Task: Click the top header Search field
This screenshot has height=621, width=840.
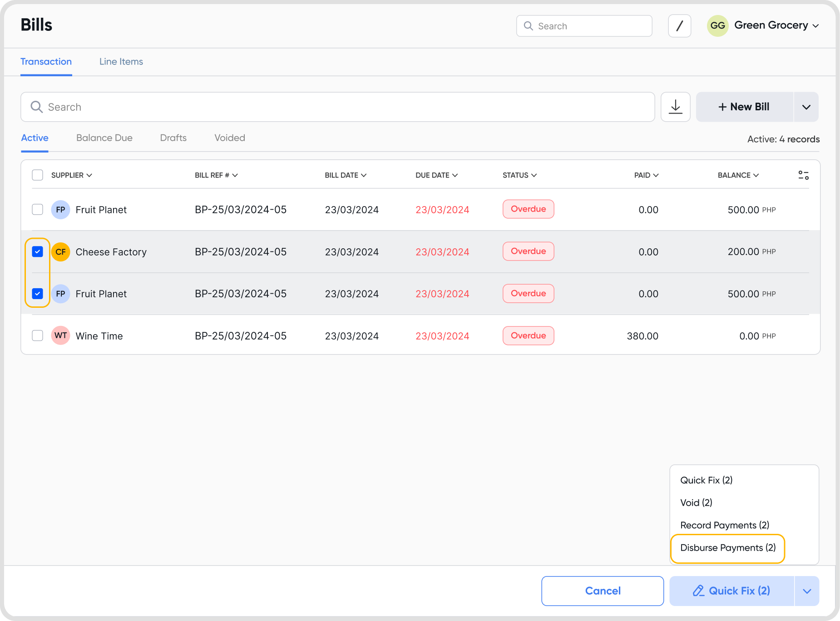Action: click(584, 26)
